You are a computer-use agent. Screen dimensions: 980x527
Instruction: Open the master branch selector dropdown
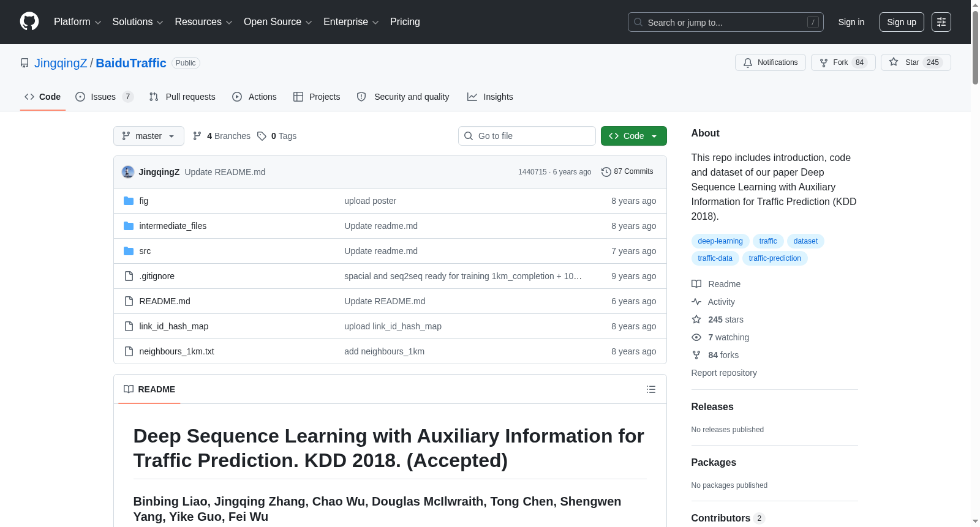pyautogui.click(x=149, y=136)
